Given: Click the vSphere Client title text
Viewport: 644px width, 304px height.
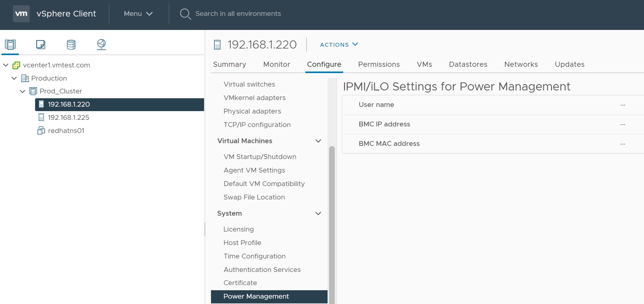Looking at the screenshot, I should [x=66, y=14].
